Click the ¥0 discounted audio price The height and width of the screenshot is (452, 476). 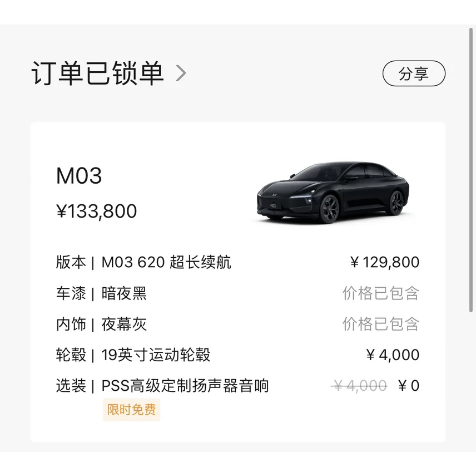pos(409,386)
